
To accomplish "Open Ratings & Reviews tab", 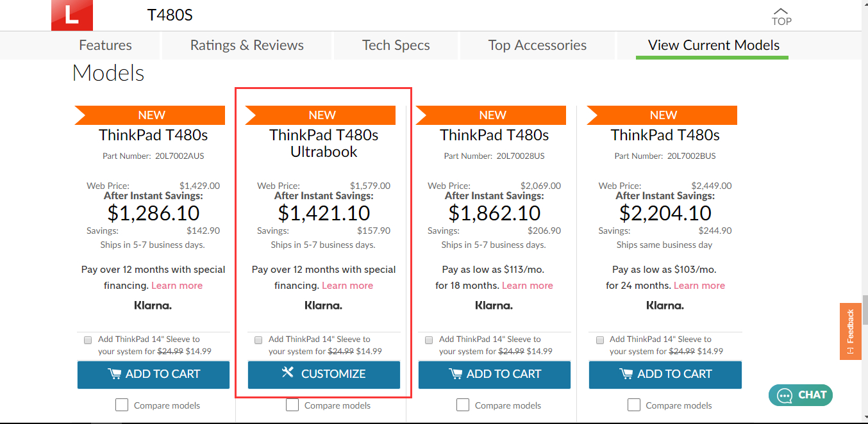I will pyautogui.click(x=247, y=45).
